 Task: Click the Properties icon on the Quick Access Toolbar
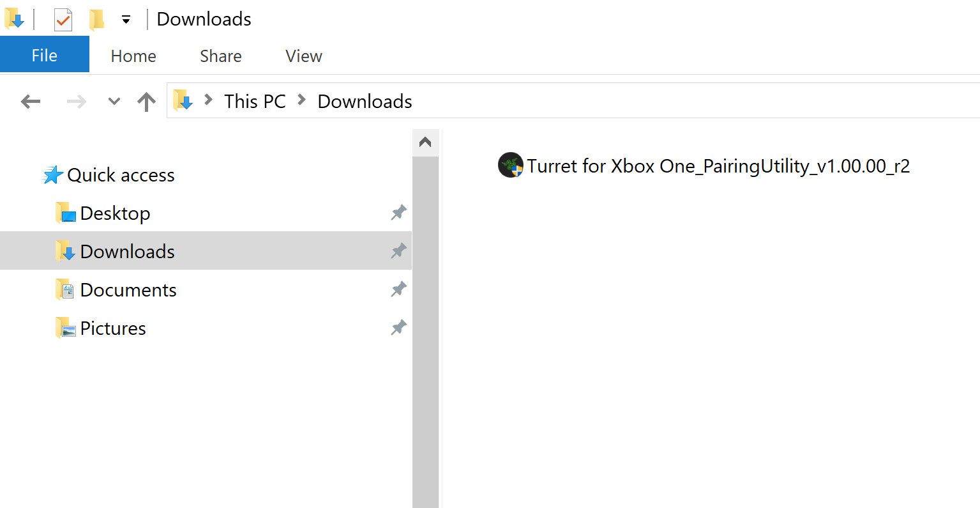click(x=62, y=19)
